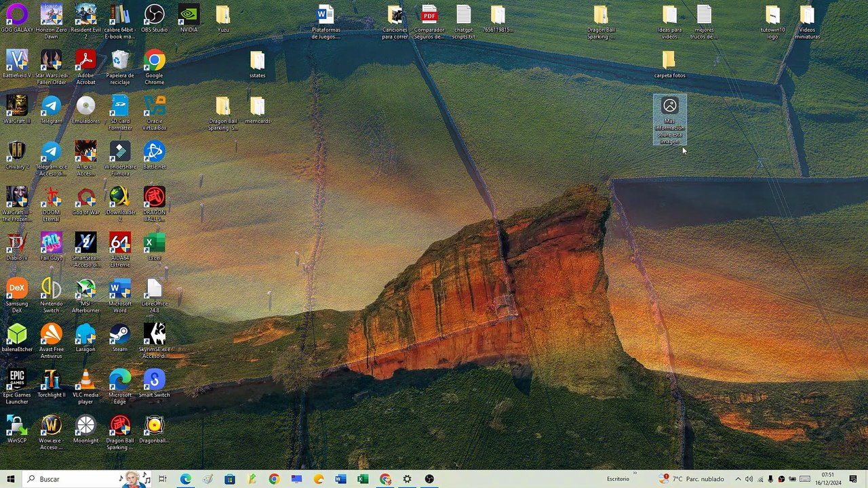Select the Torchlight II desktop icon

pos(52,384)
